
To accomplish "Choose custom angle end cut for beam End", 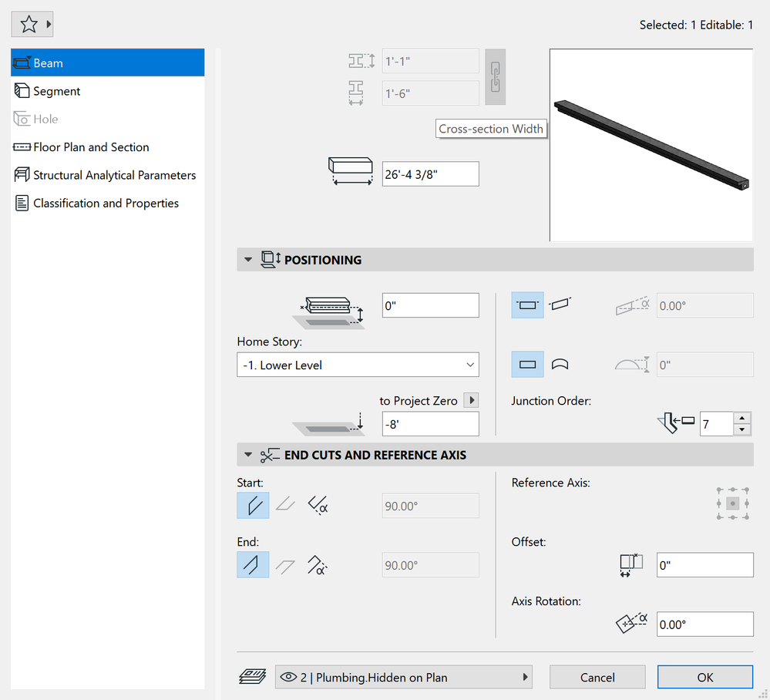I will (318, 564).
